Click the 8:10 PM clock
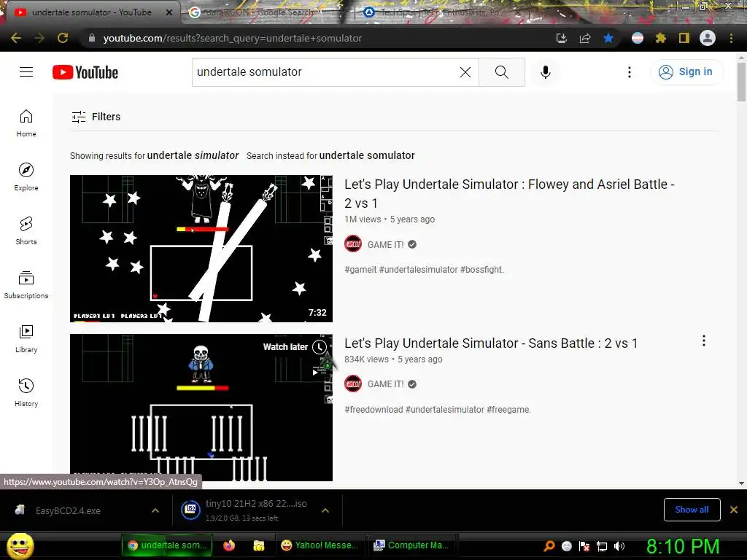The width and height of the screenshot is (747, 560). pyautogui.click(x=683, y=546)
